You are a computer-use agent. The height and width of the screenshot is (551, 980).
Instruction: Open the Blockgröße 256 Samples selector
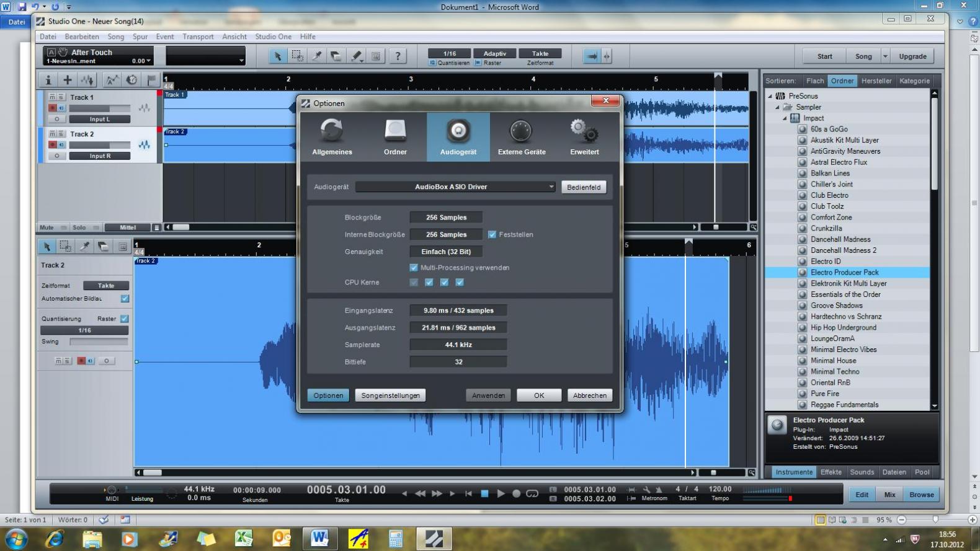tap(446, 218)
